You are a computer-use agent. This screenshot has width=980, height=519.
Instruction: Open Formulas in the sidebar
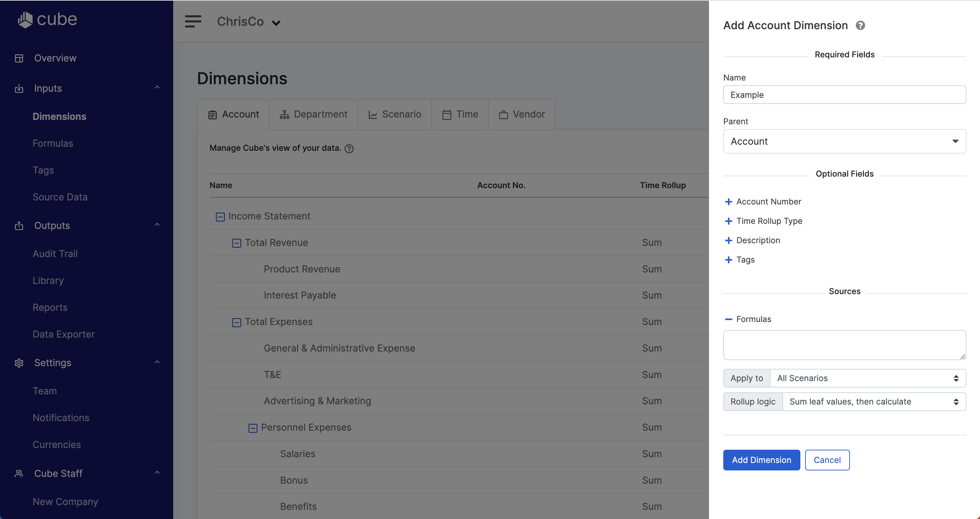(53, 143)
